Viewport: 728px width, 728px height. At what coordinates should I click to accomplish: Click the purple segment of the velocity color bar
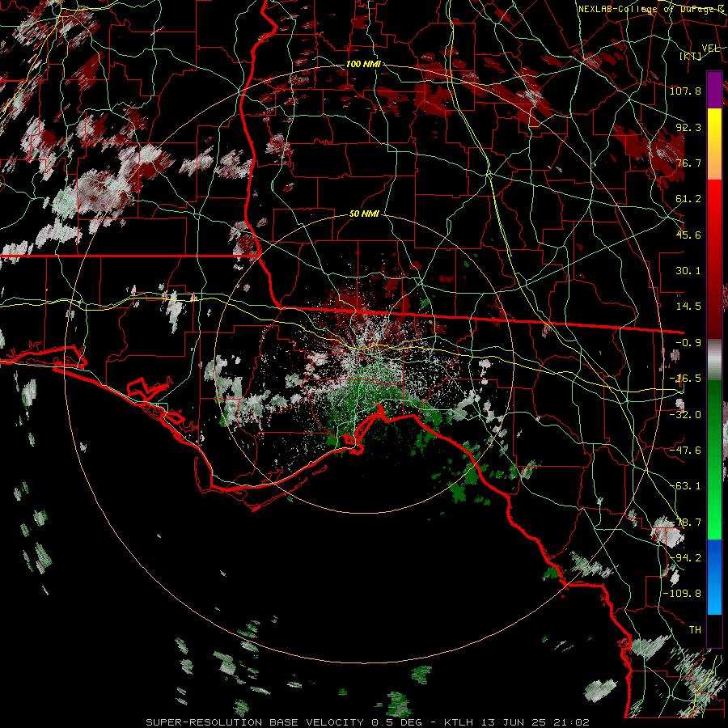point(714,90)
